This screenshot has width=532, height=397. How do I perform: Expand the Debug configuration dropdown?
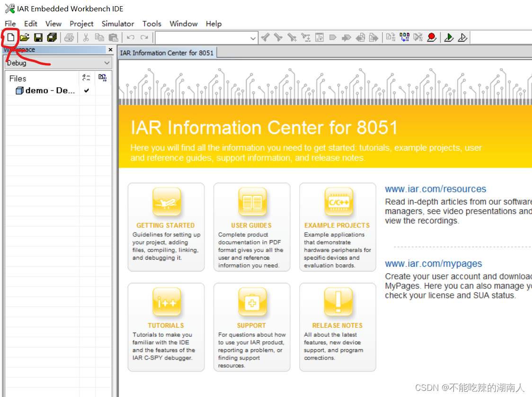click(x=106, y=63)
